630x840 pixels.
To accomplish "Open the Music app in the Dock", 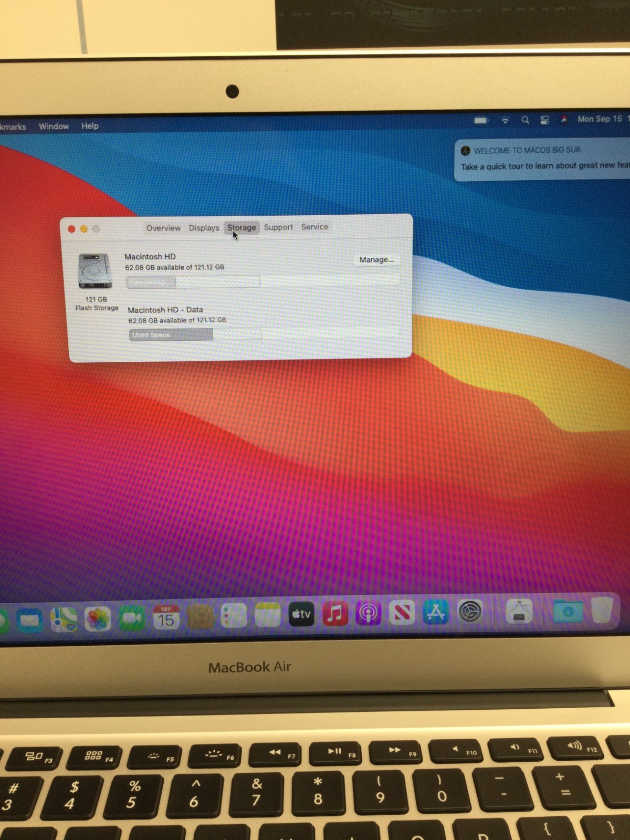I will click(x=335, y=613).
